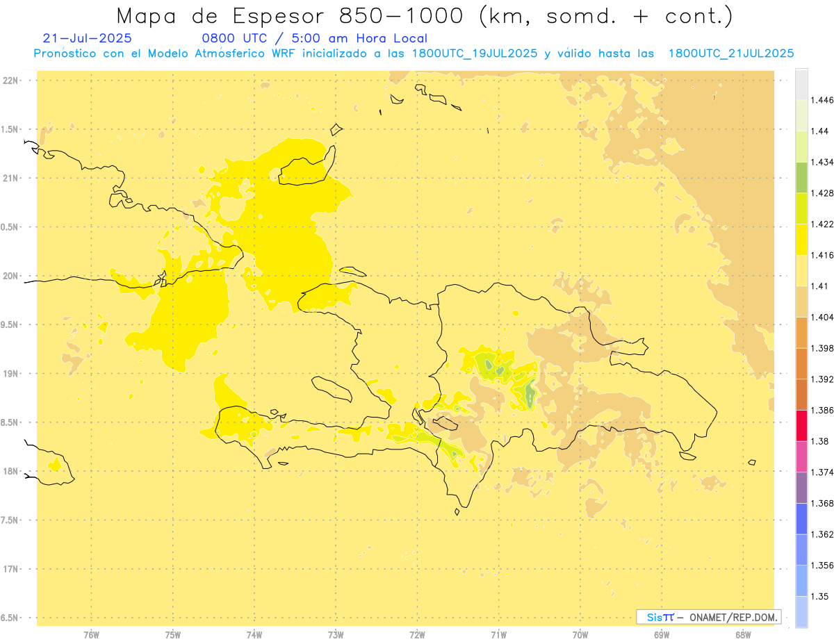The image size is (834, 644).
Task: Select the "19N" latitude label
Action: [10, 373]
